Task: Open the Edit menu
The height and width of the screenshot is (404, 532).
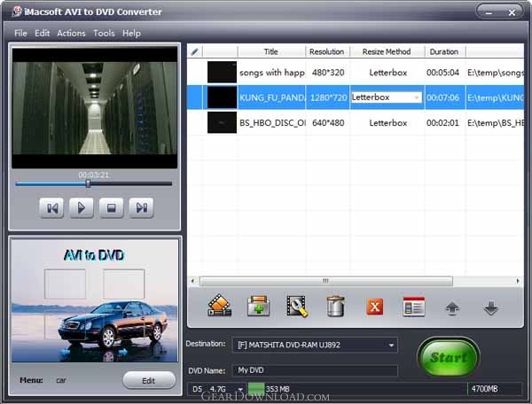Action: [42, 33]
